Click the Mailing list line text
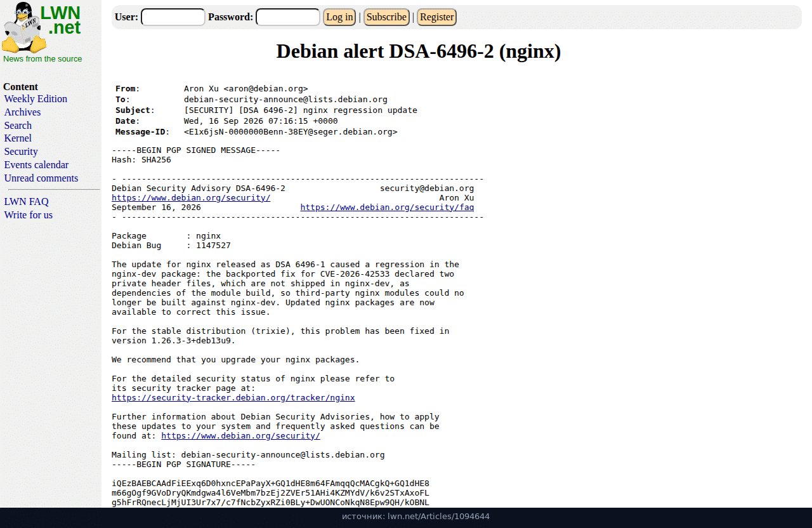Viewport: 812px width, 528px height. [248, 455]
